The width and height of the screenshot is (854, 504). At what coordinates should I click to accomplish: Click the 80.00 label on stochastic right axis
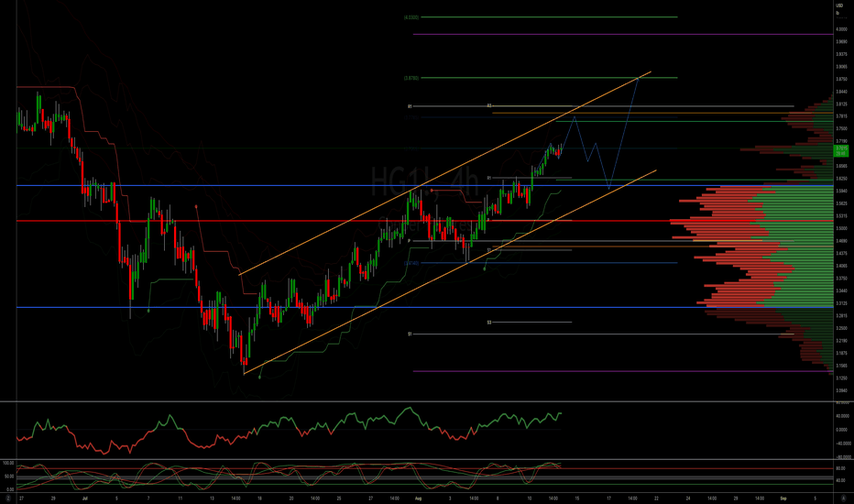(x=840, y=468)
